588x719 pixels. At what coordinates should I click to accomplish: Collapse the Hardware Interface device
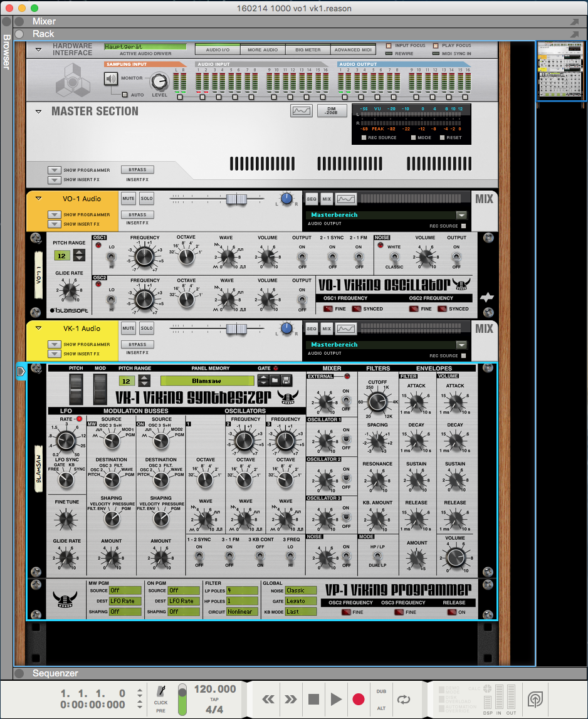pos(38,50)
